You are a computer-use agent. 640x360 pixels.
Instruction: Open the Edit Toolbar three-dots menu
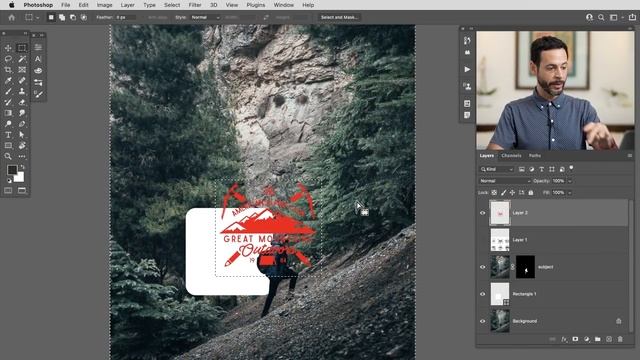(22, 156)
